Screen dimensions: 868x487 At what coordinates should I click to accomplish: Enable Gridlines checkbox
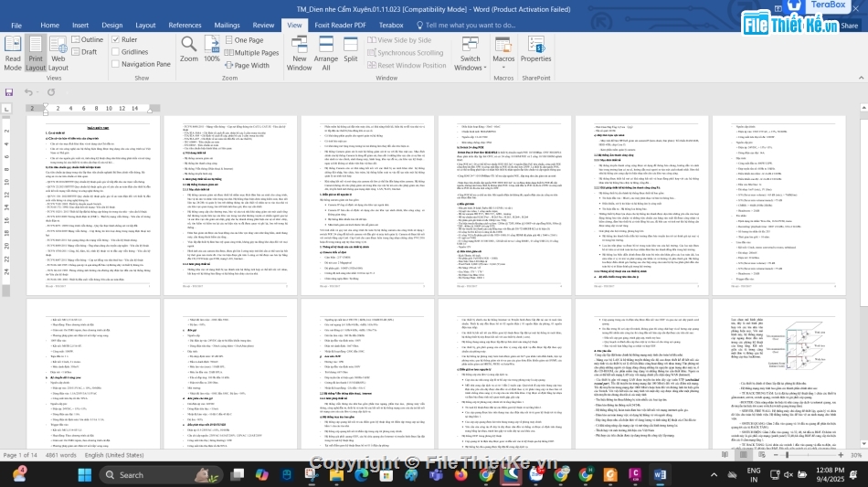116,52
